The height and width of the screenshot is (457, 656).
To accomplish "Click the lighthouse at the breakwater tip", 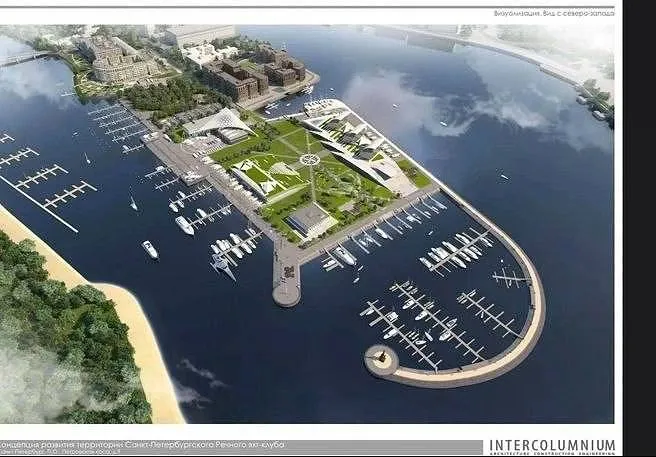I will tap(382, 359).
